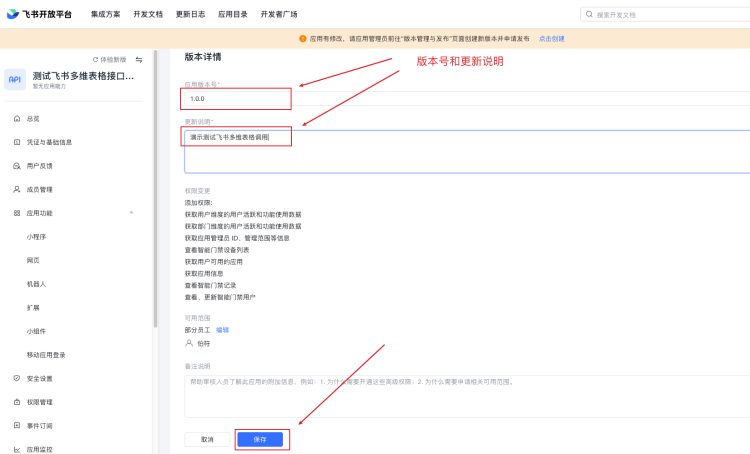Click the 权限管理 lock icon
The width and height of the screenshot is (750, 454).
17,402
